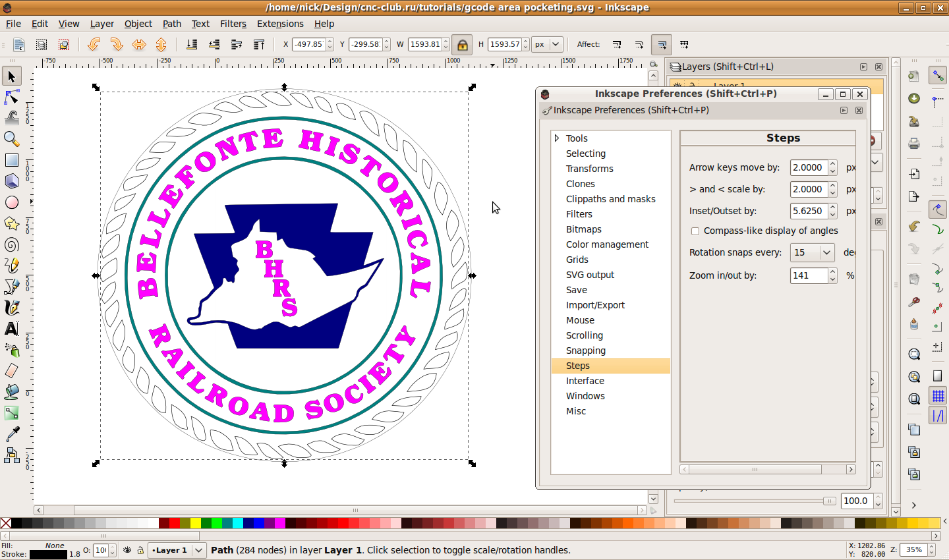Select the Paint Bucket tool
This screenshot has width=949, height=560.
pyautogui.click(x=11, y=392)
